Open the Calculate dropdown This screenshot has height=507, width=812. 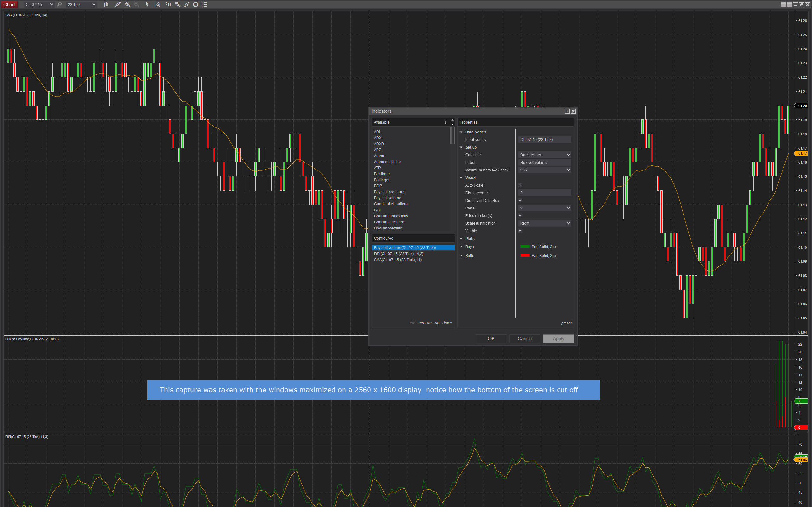[x=545, y=155]
